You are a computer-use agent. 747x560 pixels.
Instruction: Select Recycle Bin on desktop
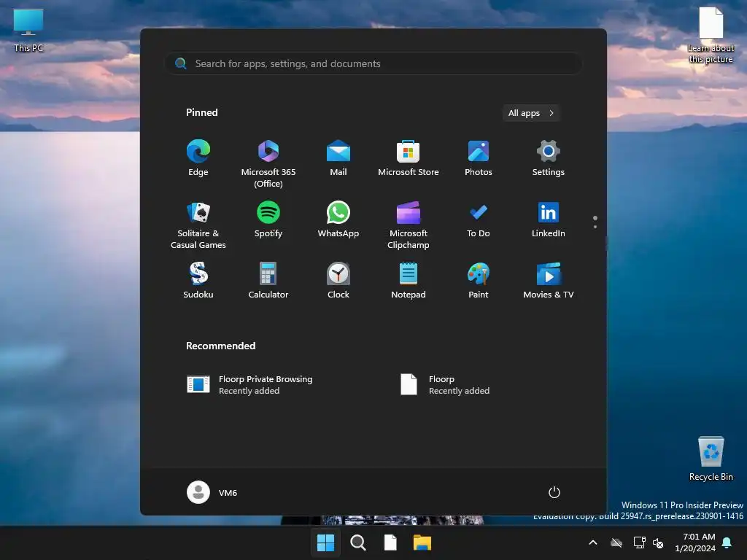(711, 459)
